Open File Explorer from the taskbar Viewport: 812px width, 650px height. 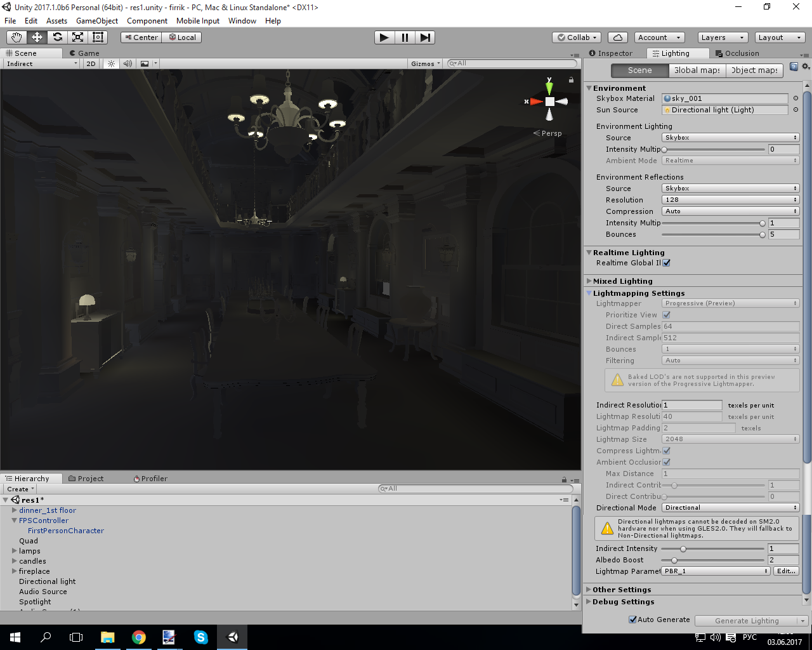(x=107, y=637)
